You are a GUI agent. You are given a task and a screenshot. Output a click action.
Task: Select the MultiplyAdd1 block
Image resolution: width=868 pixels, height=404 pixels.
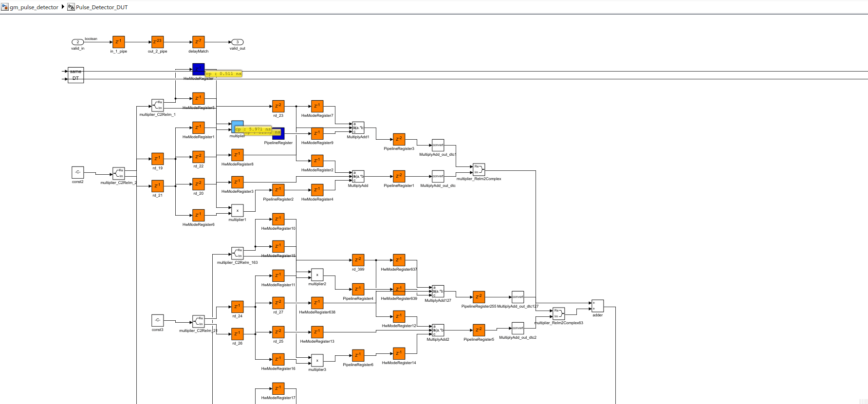coord(358,128)
